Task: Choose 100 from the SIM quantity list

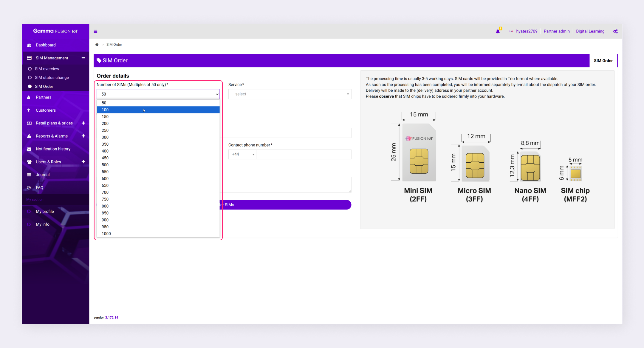Action: tap(158, 110)
